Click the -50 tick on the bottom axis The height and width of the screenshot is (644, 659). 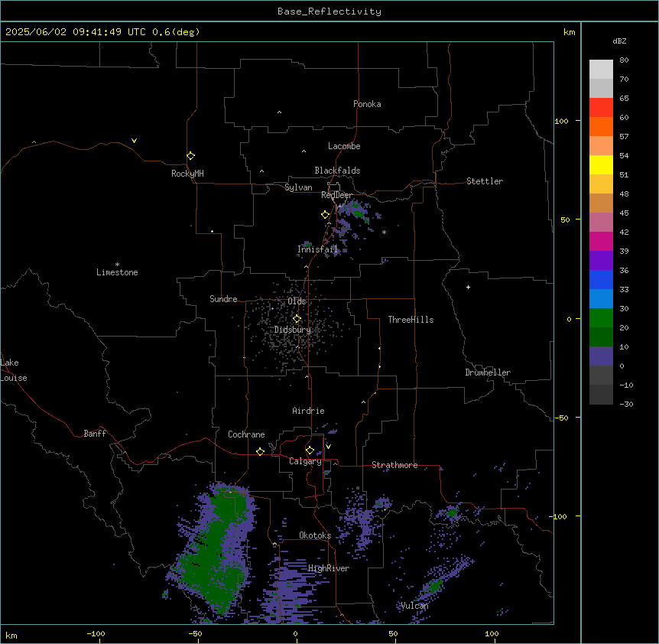click(x=195, y=634)
